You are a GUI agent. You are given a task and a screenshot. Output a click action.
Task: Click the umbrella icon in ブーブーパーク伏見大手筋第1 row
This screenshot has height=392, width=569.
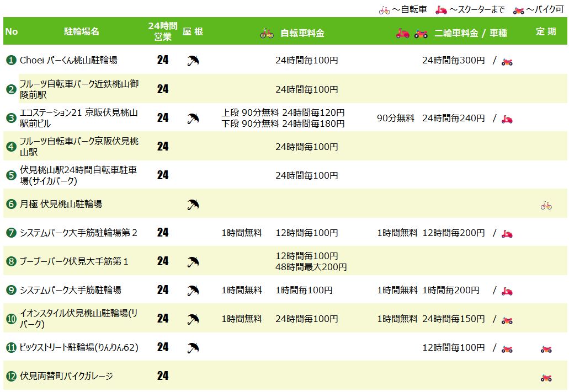pyautogui.click(x=193, y=262)
